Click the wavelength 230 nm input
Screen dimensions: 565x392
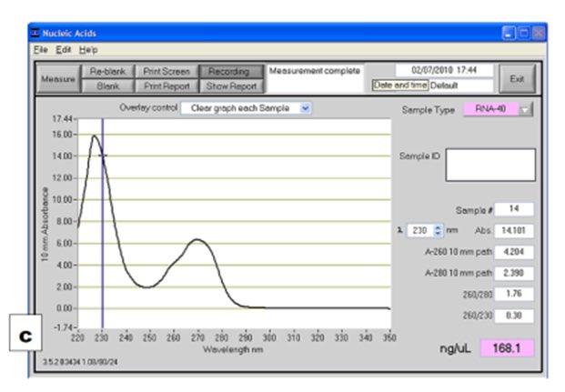420,231
